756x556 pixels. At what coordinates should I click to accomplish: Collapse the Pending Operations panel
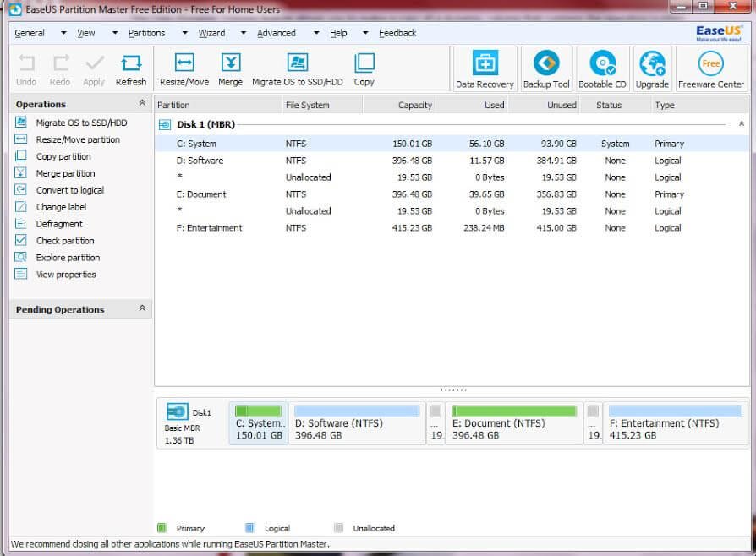(142, 308)
